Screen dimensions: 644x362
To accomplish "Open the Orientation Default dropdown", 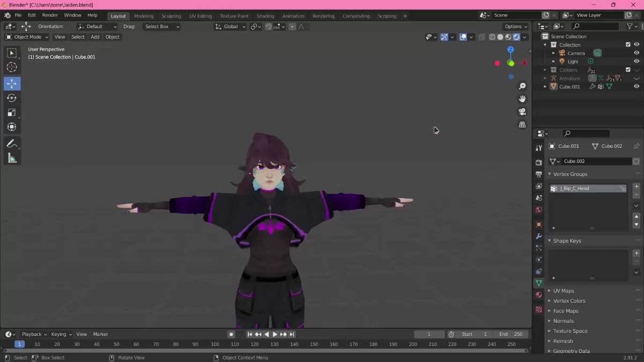I will tap(97, 26).
